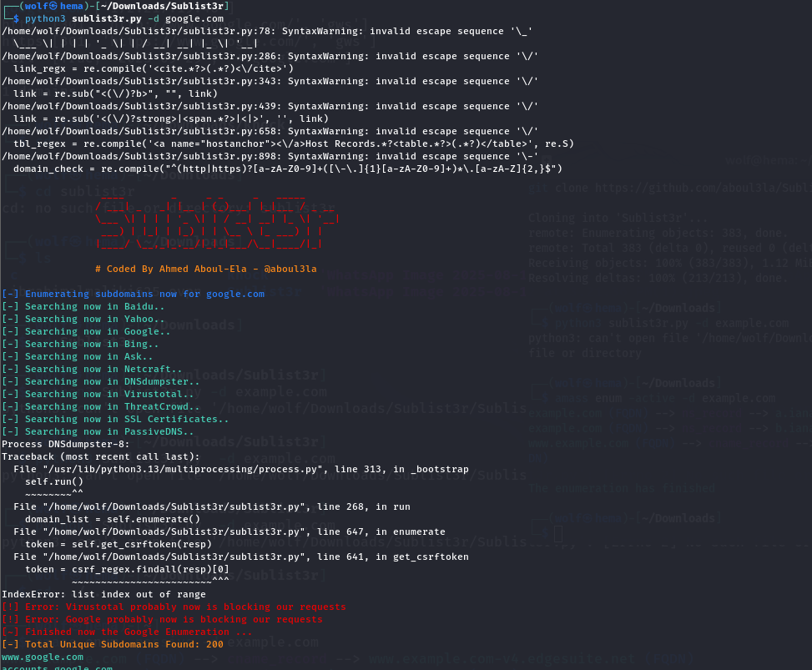Click the www.google.com subdomain result
This screenshot has height=670, width=812.
(x=43, y=657)
